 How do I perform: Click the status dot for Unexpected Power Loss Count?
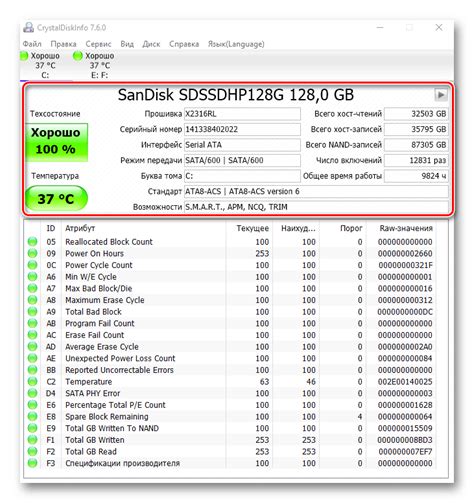pos(32,358)
